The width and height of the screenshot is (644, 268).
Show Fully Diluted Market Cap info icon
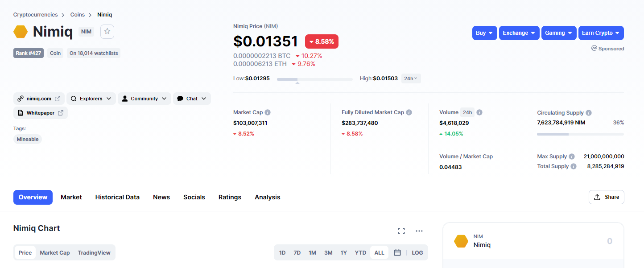(409, 112)
